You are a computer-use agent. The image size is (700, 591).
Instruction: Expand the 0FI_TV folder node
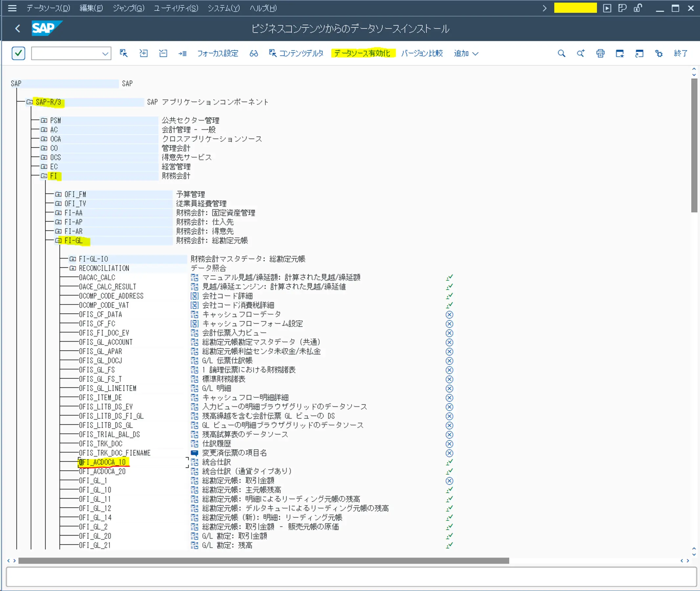(58, 203)
